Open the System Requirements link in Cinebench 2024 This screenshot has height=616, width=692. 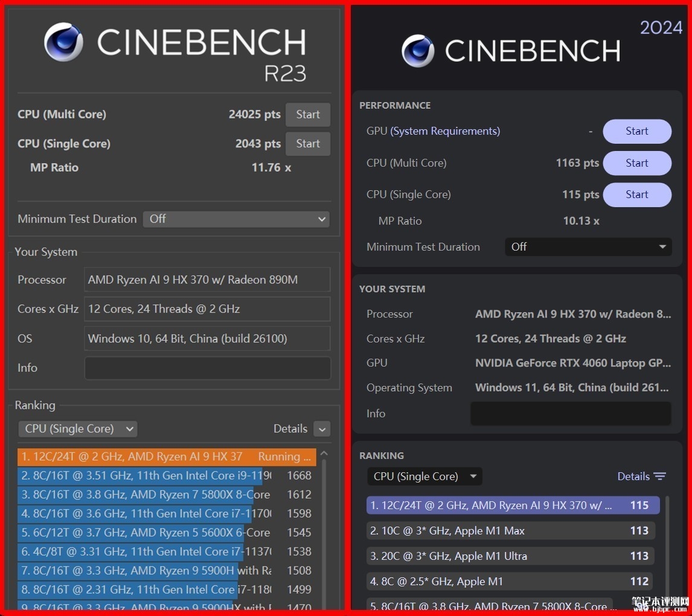tap(445, 131)
